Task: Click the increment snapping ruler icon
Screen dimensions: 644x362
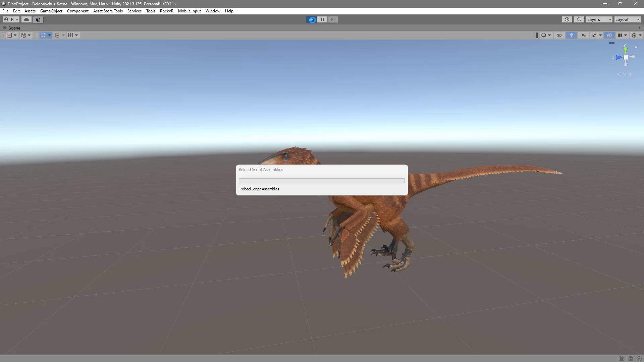Action: (70, 35)
